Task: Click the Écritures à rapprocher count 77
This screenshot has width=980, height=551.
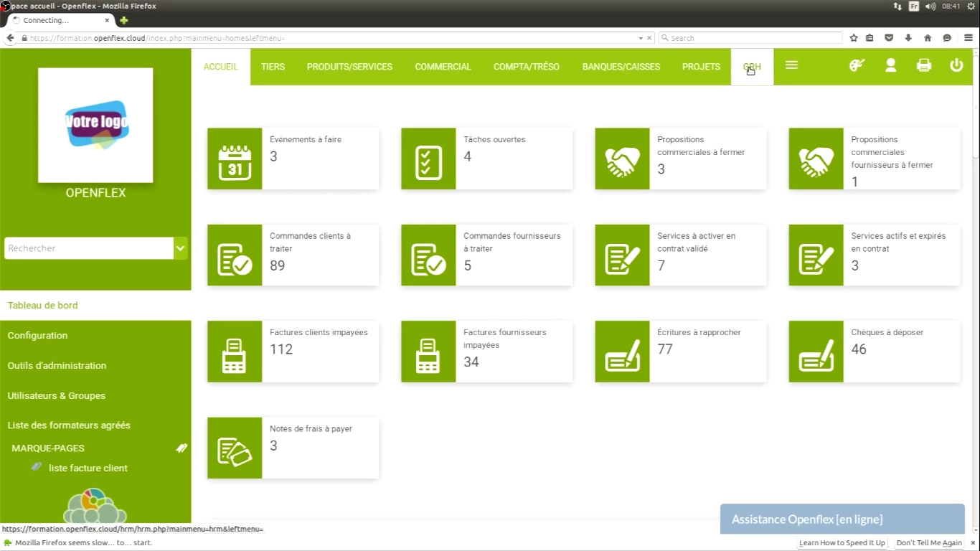Action: coord(665,349)
